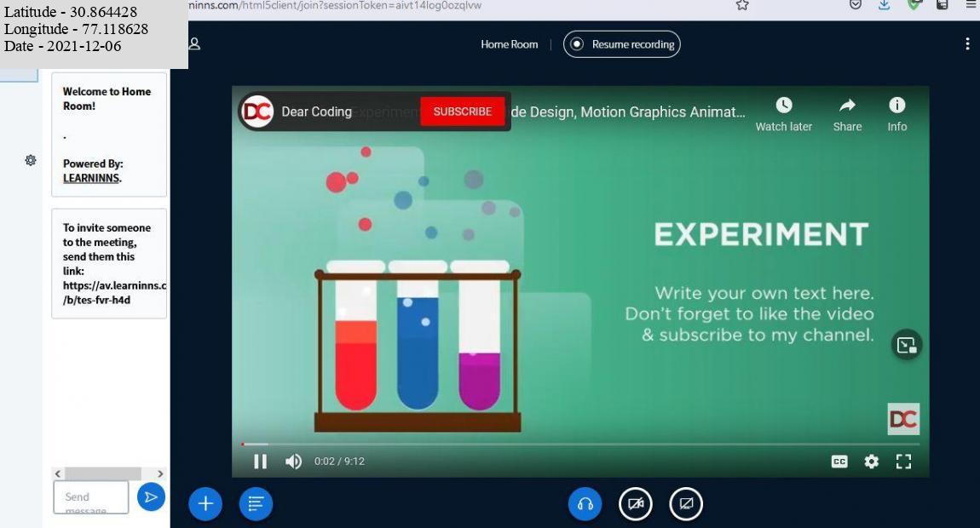Open the LEARNINNS link
The height and width of the screenshot is (528, 980).
[x=91, y=178]
